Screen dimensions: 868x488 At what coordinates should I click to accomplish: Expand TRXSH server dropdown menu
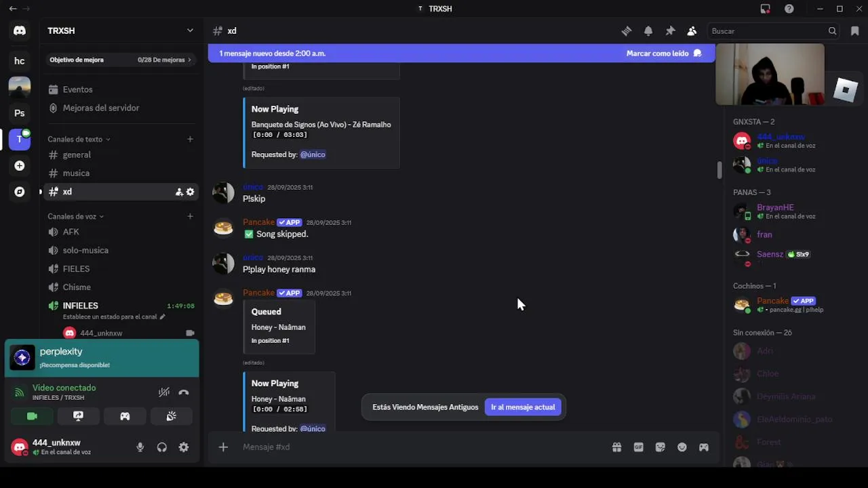(x=190, y=30)
